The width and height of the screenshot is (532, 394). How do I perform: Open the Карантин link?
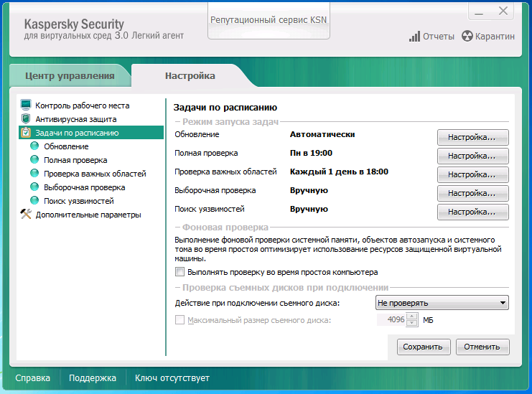tap(495, 37)
